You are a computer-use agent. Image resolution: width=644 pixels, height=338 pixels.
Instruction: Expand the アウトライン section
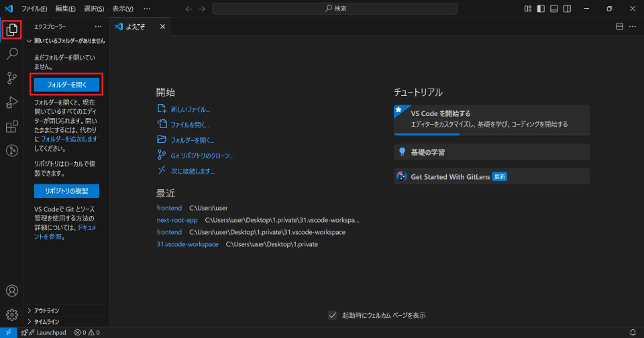[x=67, y=311]
